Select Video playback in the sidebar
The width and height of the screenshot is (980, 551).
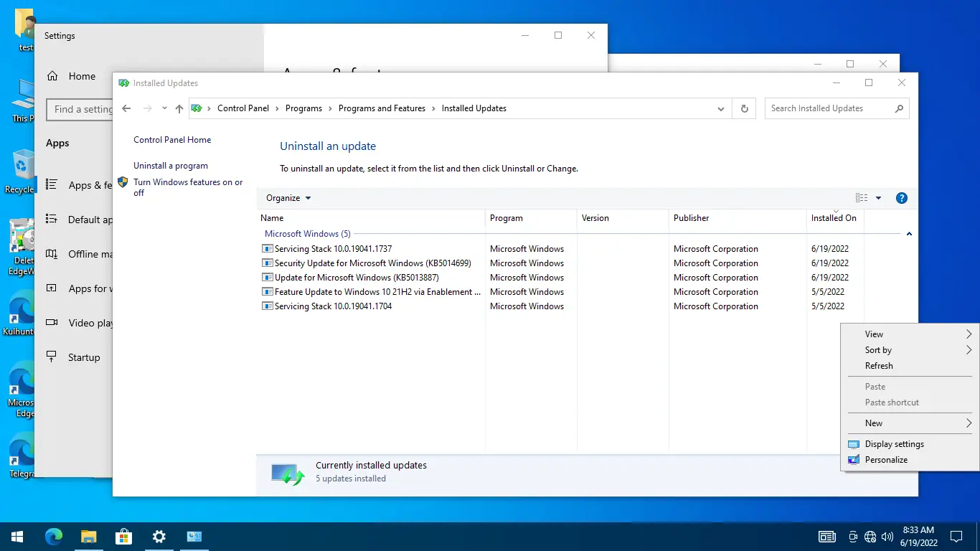click(86, 323)
